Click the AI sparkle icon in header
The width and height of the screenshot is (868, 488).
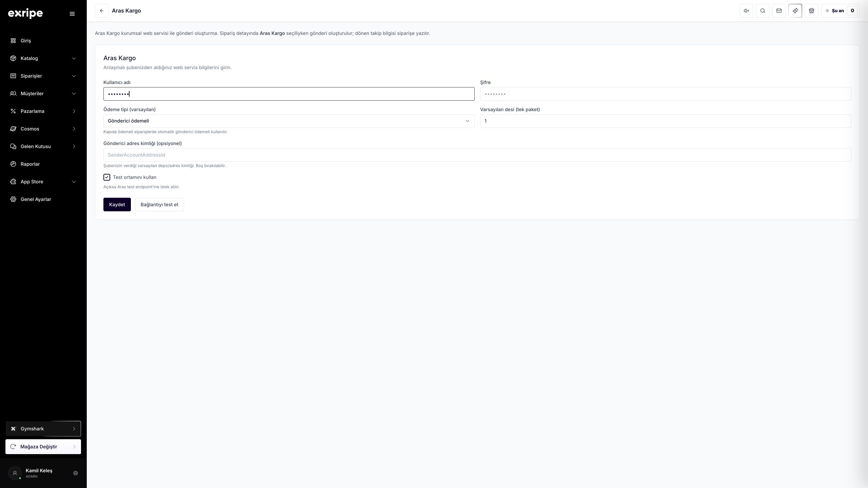point(795,11)
